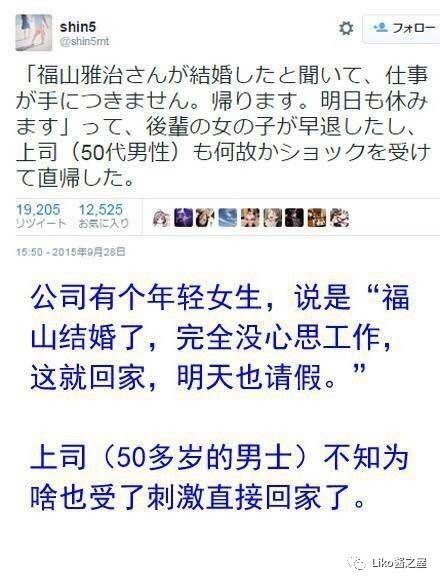Open the second dark purple avatar
Screen dimensions: 440x582
[184, 218]
